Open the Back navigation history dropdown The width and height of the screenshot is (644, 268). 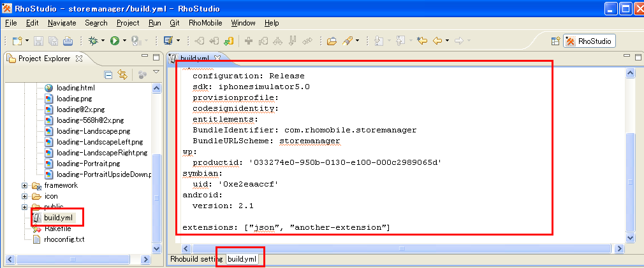click(x=447, y=41)
